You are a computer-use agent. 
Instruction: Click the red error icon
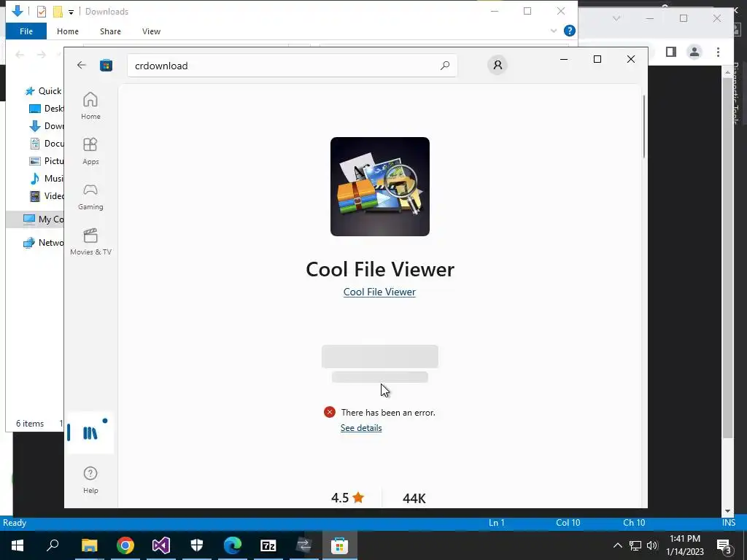(x=329, y=412)
